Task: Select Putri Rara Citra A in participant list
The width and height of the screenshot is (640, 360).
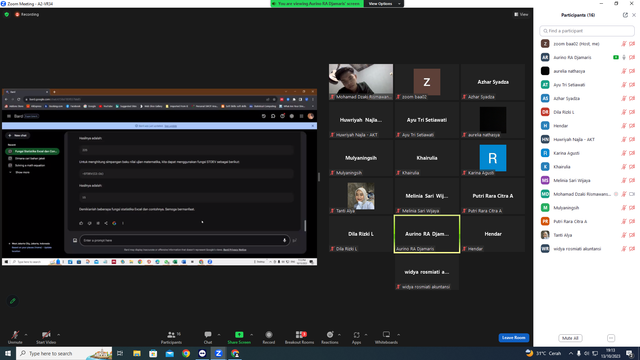Action: pyautogui.click(x=587, y=222)
